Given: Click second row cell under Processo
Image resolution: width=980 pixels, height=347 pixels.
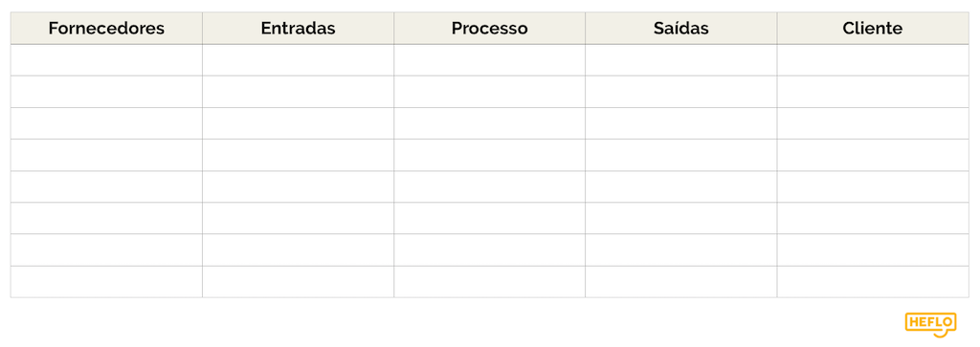Looking at the screenshot, I should (489, 92).
